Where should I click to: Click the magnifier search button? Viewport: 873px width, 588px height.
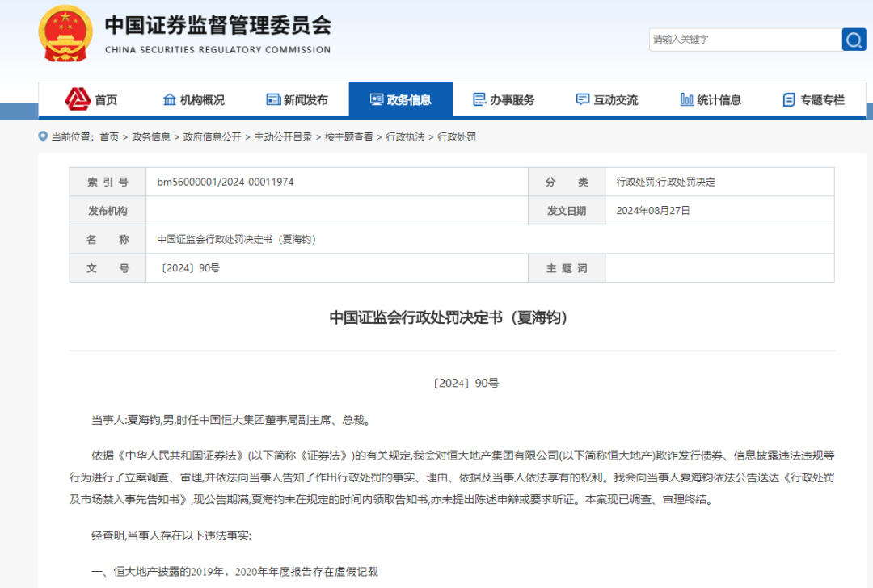tap(854, 40)
